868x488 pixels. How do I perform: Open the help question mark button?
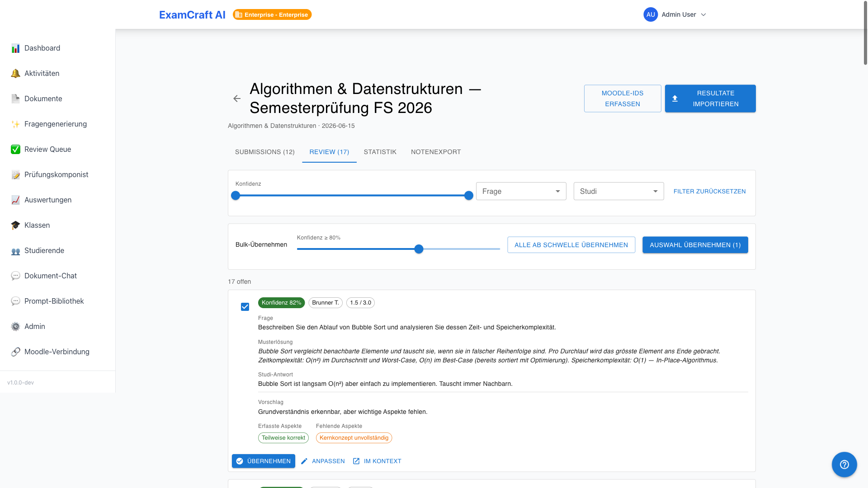tap(844, 465)
